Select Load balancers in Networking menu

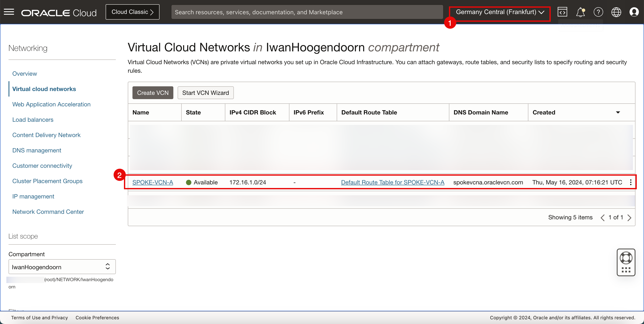[33, 120]
